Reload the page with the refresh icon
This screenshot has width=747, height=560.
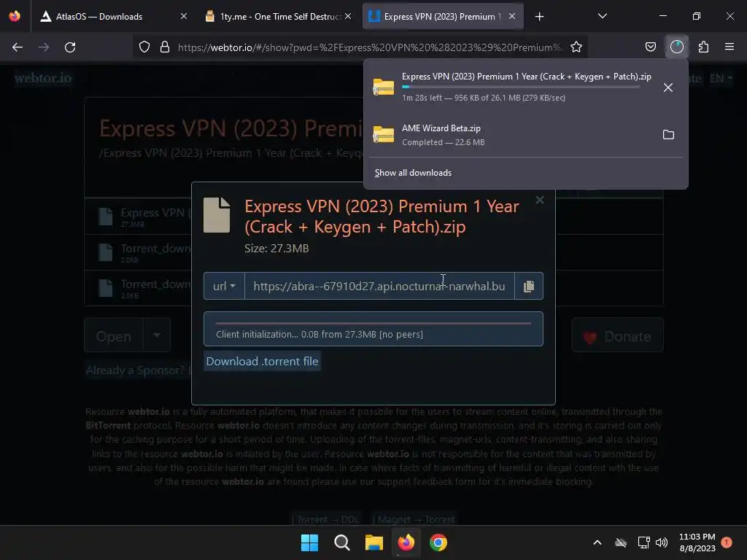[x=70, y=47]
